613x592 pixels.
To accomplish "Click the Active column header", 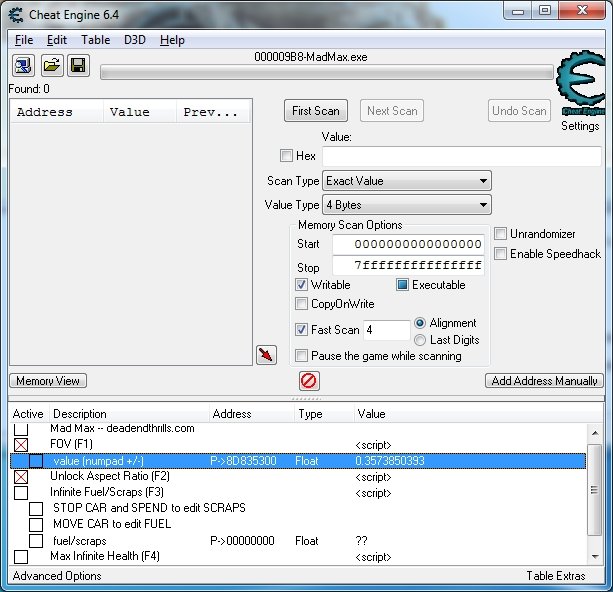I will [x=28, y=414].
